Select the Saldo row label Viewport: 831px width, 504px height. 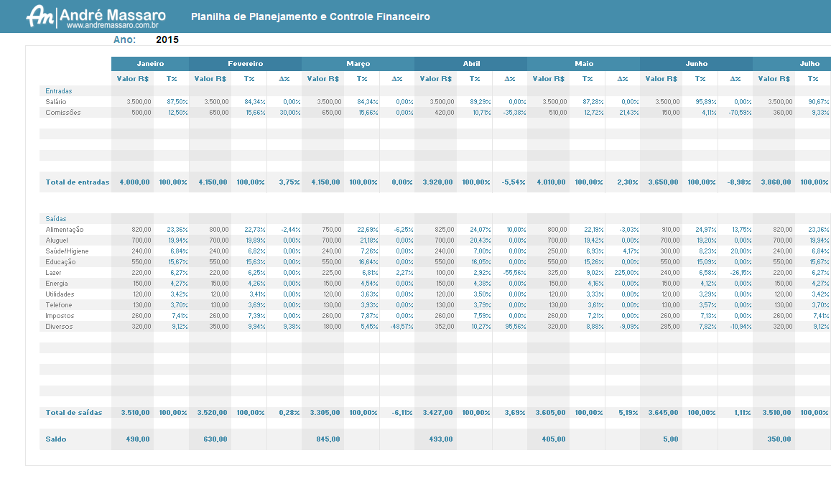point(55,439)
